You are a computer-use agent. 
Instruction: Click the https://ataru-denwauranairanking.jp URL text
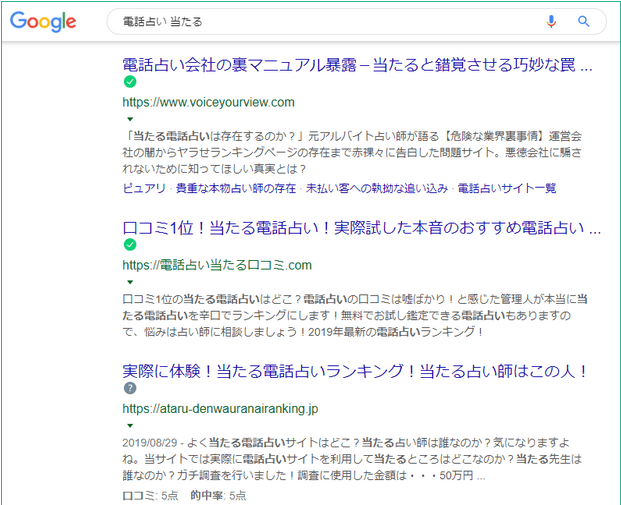[220, 408]
